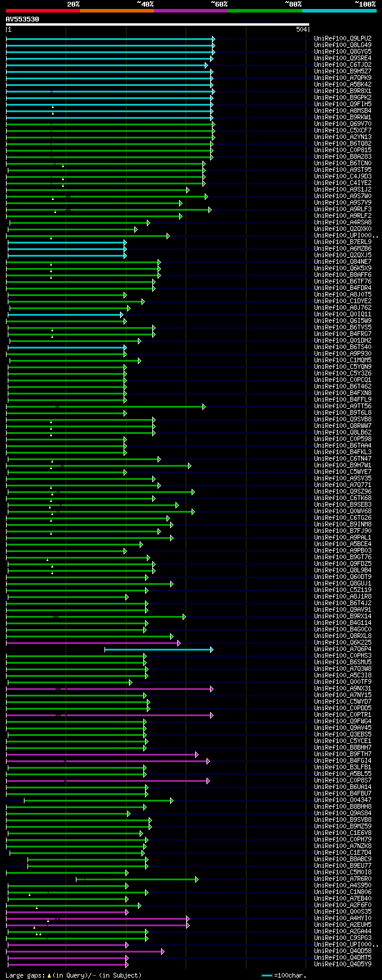Select label UniRef100_C0P598
The width and height of the screenshot is (382, 980).
343,439
